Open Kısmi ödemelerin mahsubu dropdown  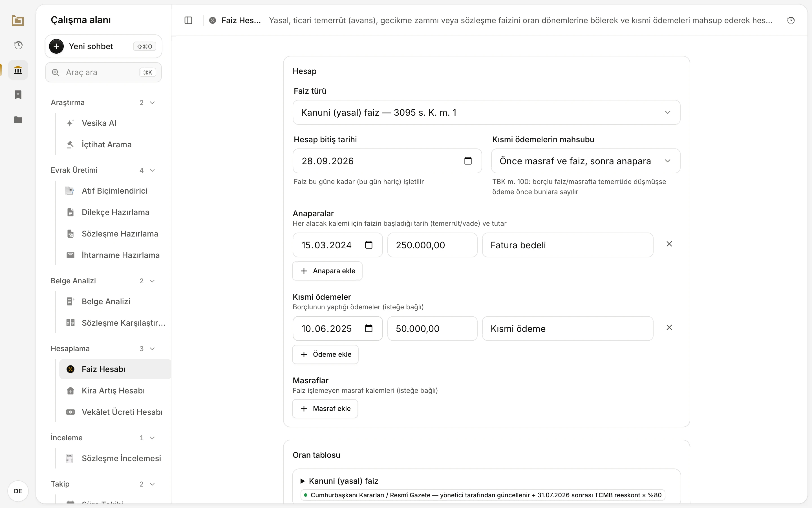[x=586, y=161]
